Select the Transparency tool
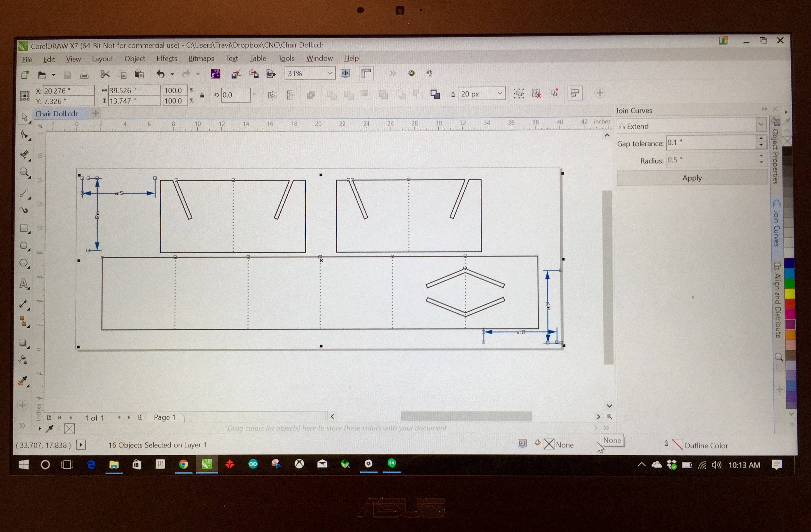The height and width of the screenshot is (532, 811). pyautogui.click(x=23, y=360)
